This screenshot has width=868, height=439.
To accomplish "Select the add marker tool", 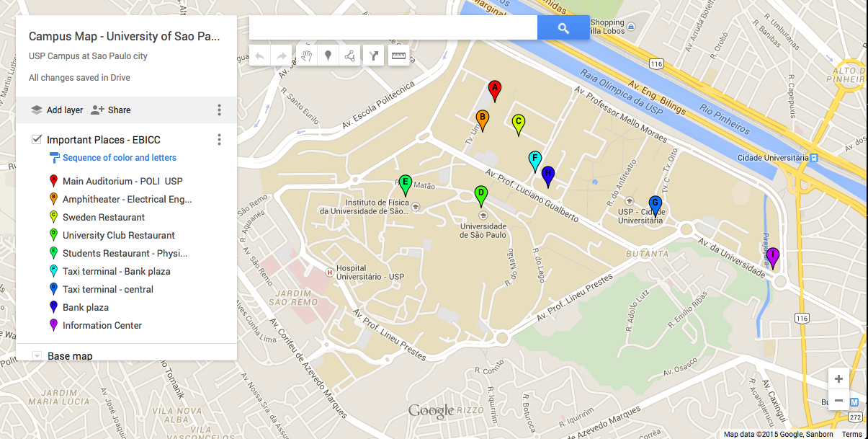I will tap(328, 56).
